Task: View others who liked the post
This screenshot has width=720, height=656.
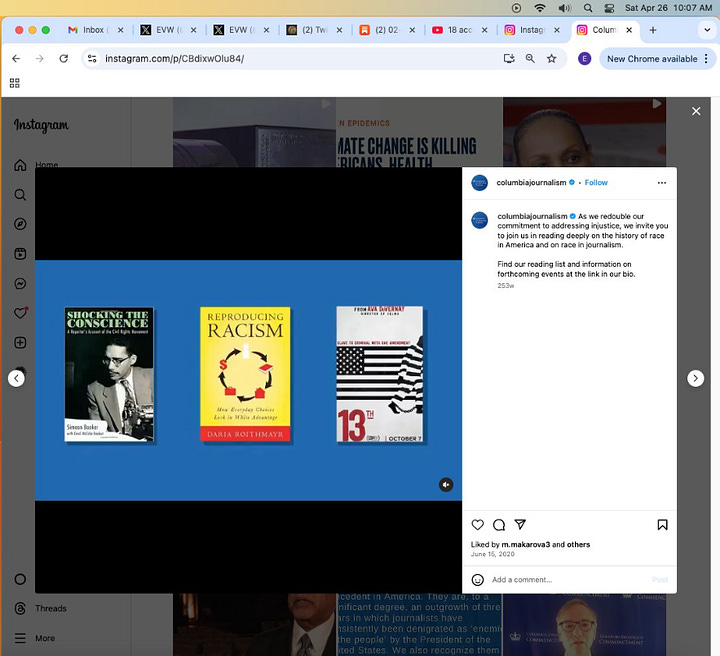Action: click(578, 544)
